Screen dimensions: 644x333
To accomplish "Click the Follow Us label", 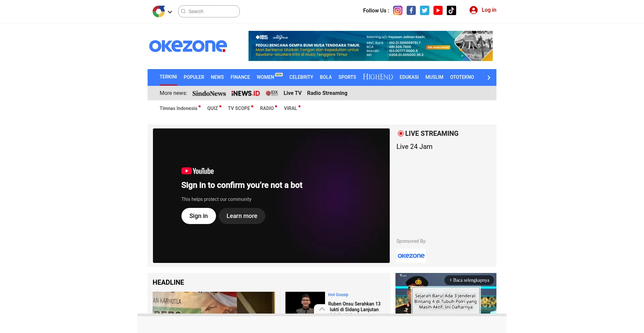I will [376, 10].
